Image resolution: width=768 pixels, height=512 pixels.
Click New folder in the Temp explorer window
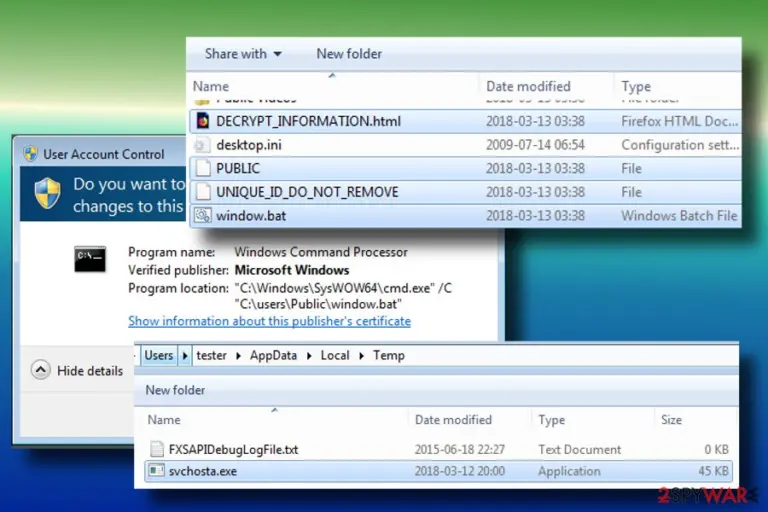(x=175, y=390)
